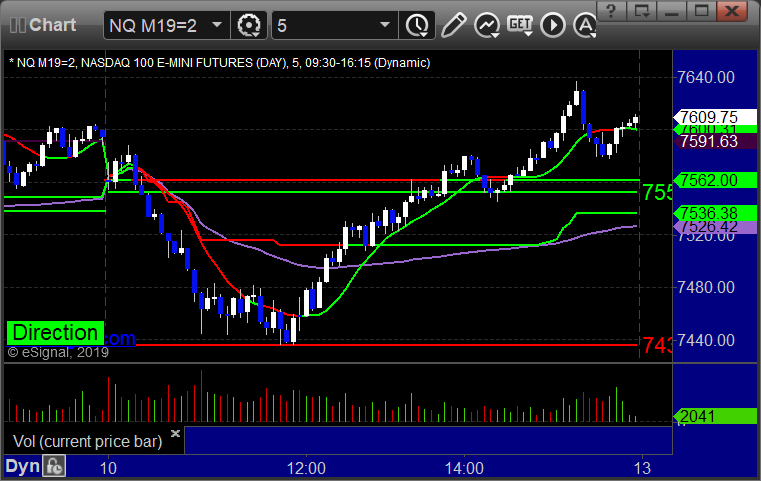Open the time template clock icon
Viewport: 761px width, 481px height.
(x=417, y=25)
